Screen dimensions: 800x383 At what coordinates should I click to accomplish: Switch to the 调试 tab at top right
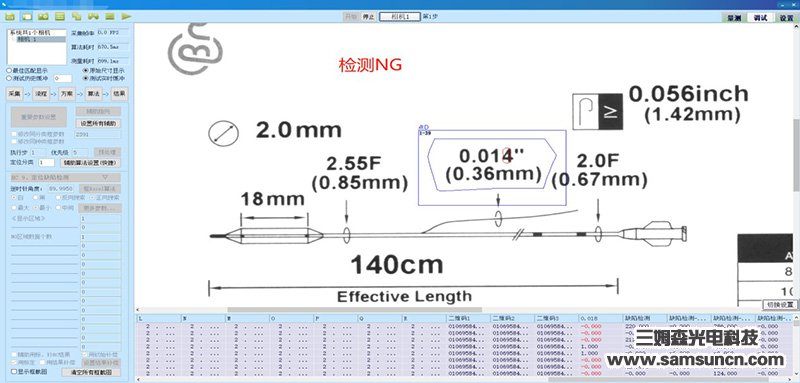pyautogui.click(x=760, y=17)
